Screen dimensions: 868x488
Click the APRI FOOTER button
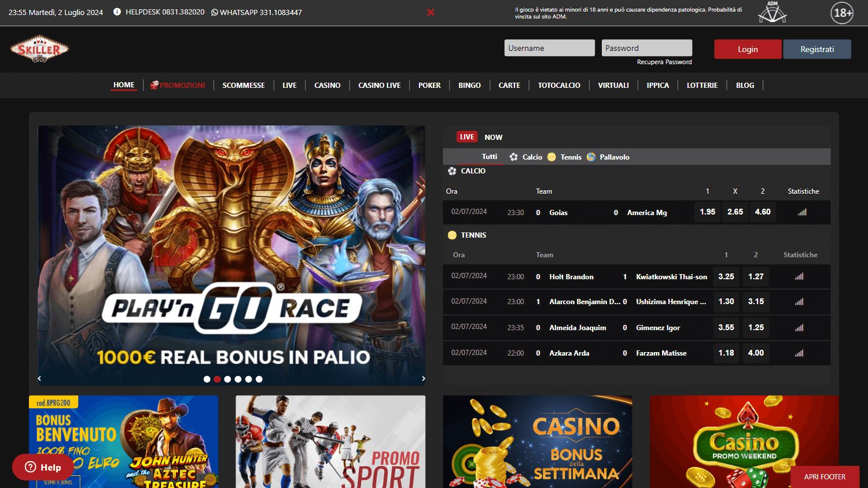pos(825,477)
